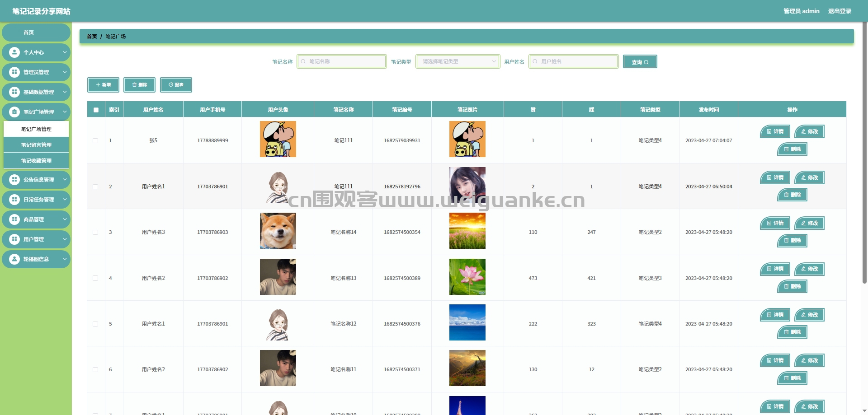This screenshot has width=868, height=415.
Task: Click the 个人中心 sidebar user icon
Action: point(14,52)
